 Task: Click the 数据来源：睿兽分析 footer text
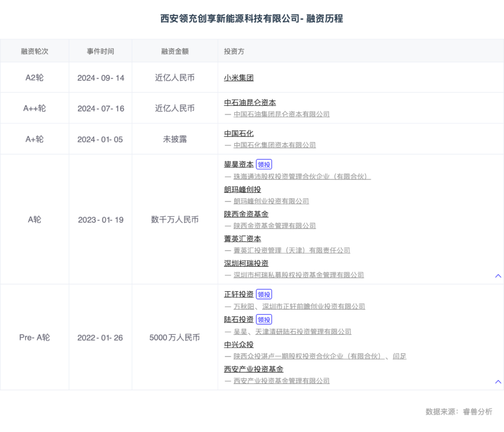coord(459,411)
